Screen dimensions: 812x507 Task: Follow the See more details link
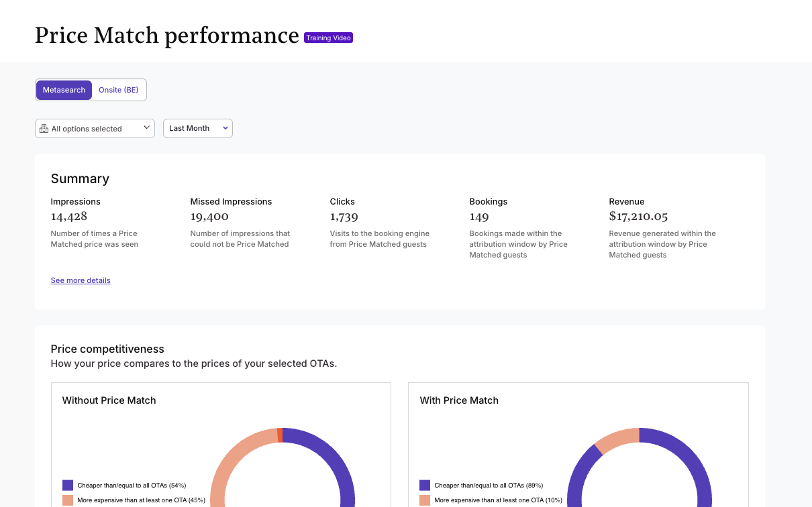81,280
